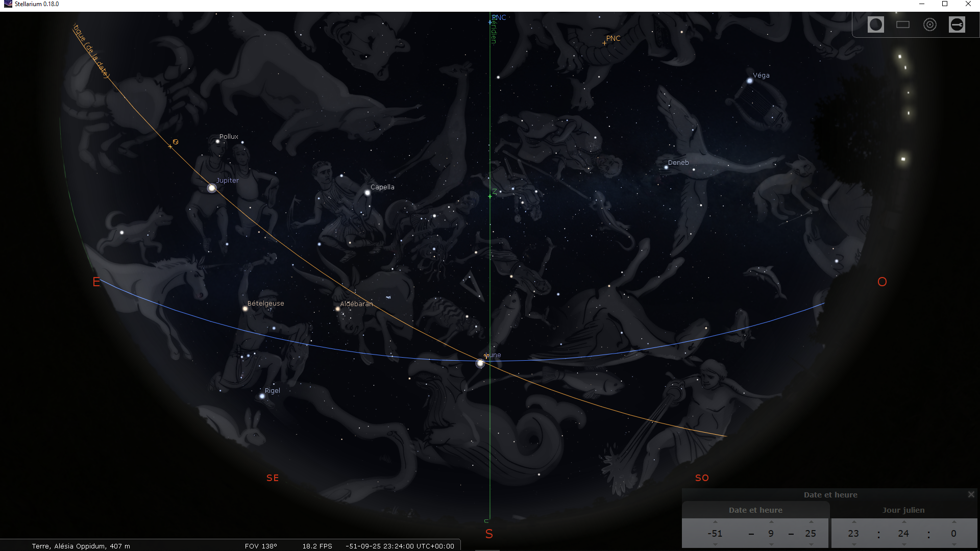Screen dimensions: 980x551
Task: Click the minutes field showing 24
Action: point(903,533)
